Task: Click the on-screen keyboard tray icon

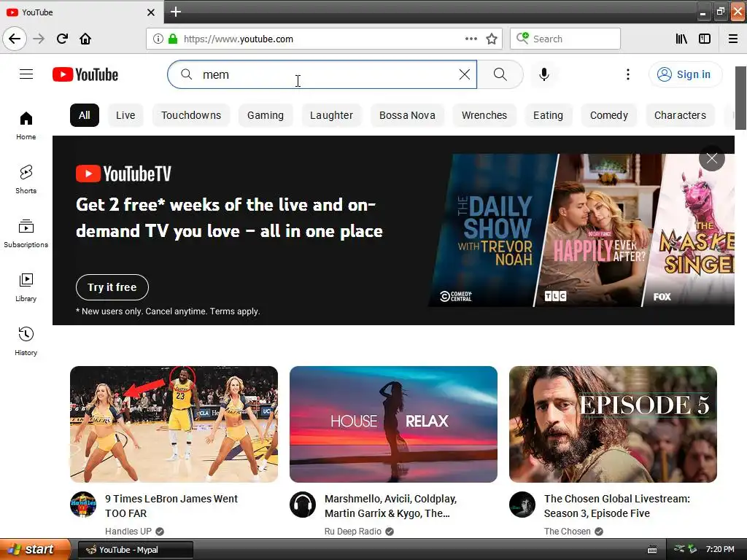Action: 652,550
